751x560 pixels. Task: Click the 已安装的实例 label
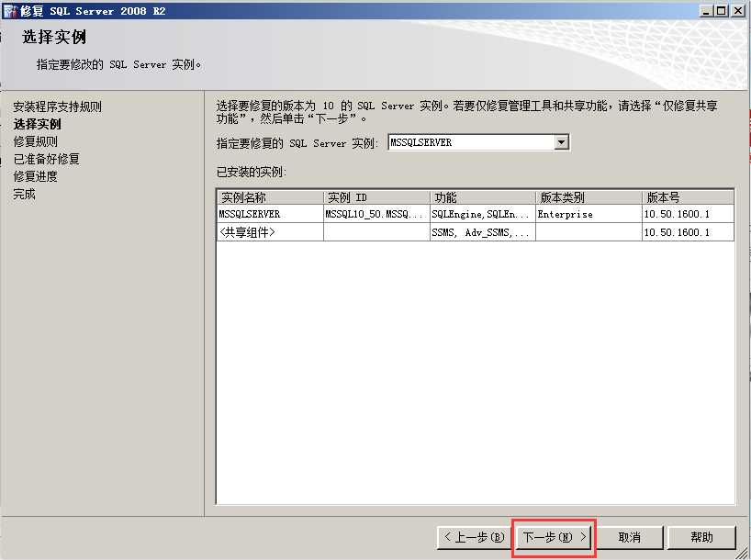pos(252,172)
